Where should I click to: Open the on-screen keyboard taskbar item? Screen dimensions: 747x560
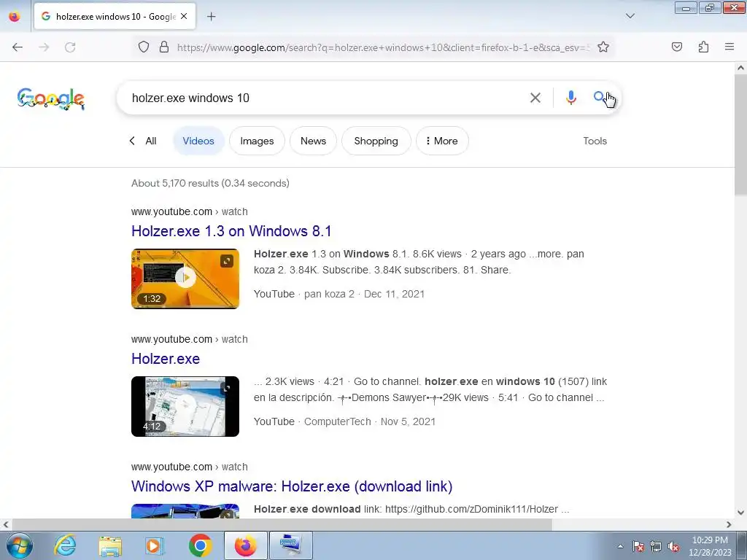tap(291, 545)
